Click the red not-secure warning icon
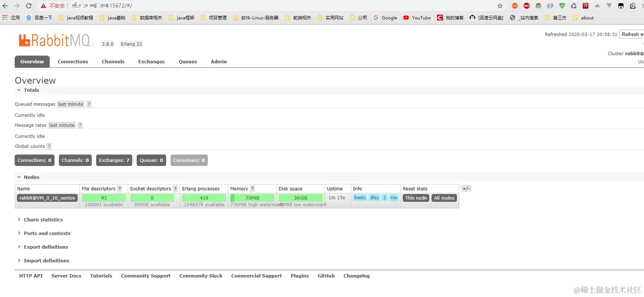The width and height of the screenshot is (644, 297). [43, 6]
